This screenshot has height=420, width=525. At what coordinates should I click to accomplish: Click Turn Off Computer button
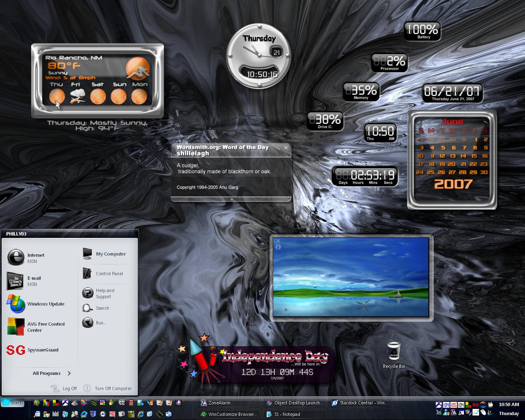(107, 388)
